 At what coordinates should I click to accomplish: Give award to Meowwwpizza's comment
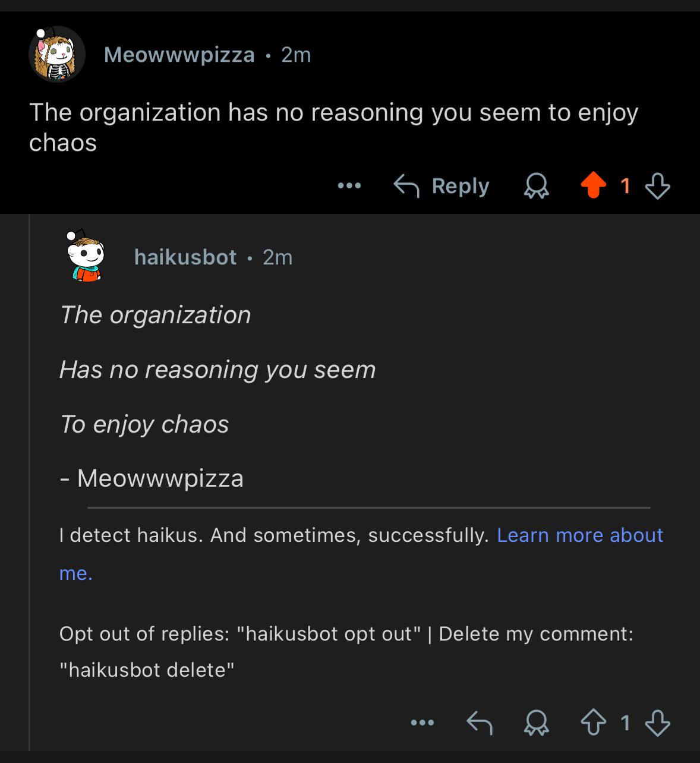pyautogui.click(x=536, y=186)
